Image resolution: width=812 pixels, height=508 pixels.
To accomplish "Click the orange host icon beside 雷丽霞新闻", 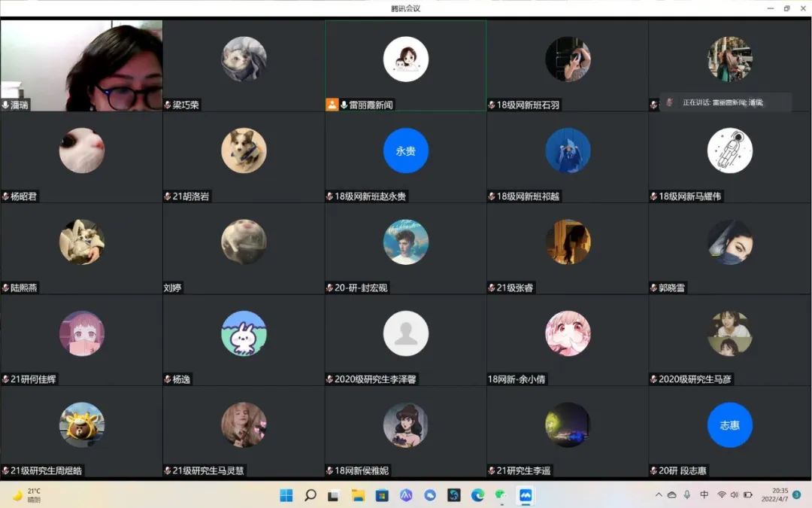I will [x=332, y=105].
